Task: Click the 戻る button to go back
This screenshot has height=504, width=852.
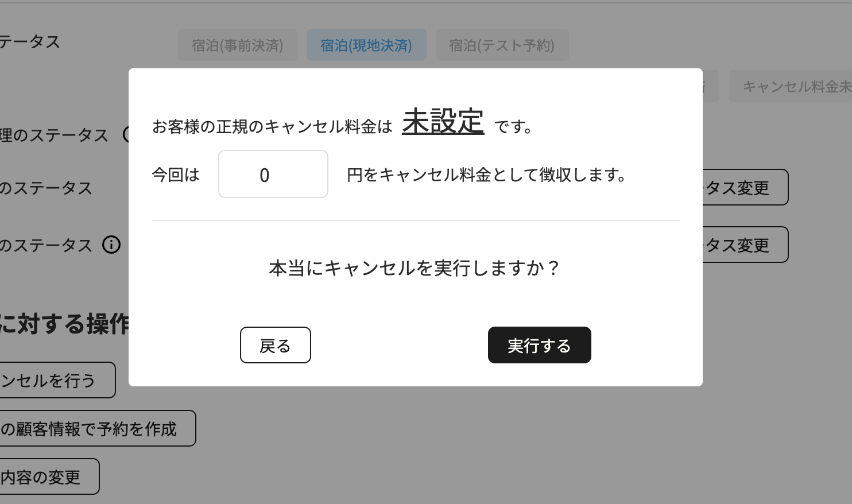Action: click(275, 345)
